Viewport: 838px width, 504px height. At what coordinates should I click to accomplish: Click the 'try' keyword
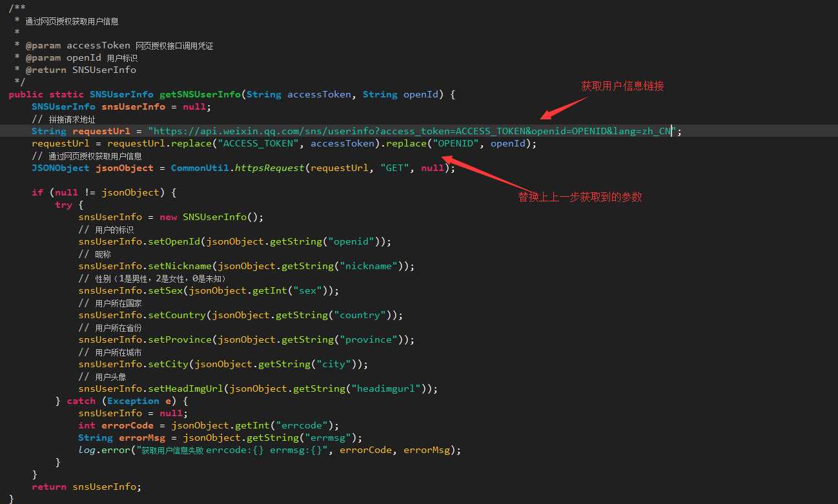tap(63, 205)
